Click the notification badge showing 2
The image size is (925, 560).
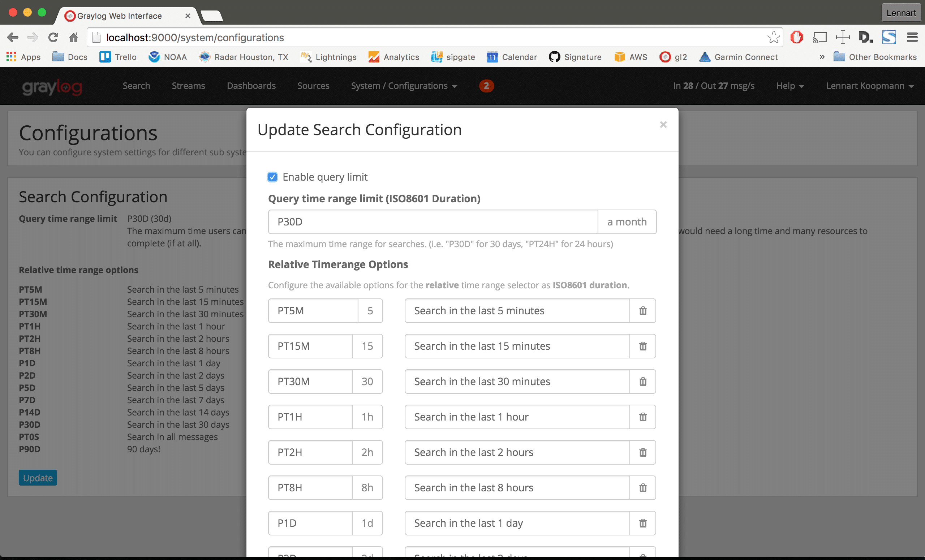(x=486, y=86)
